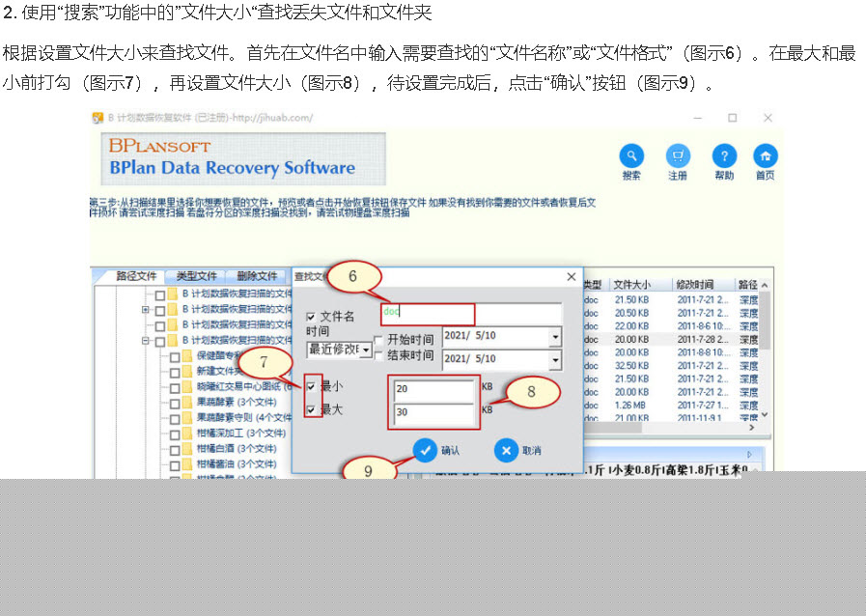866x616 pixels.
Task: Uncheck the 最小 size checkbox
Action: point(311,386)
